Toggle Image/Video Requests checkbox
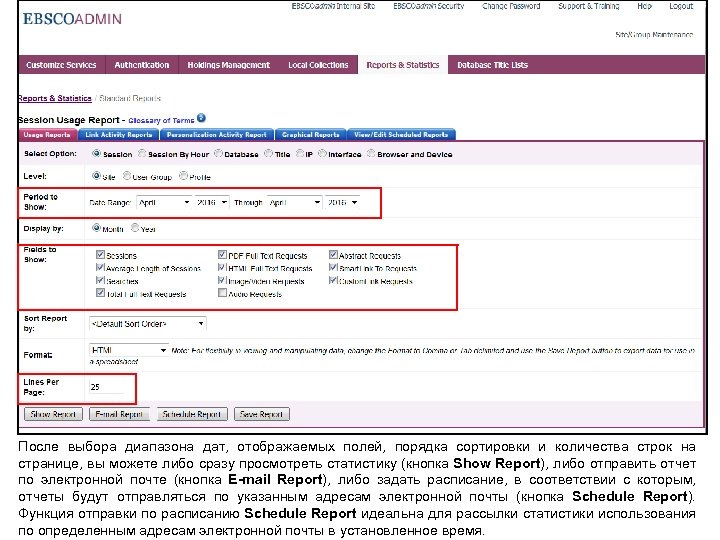Screen dimensions: 720x540 click(x=222, y=280)
